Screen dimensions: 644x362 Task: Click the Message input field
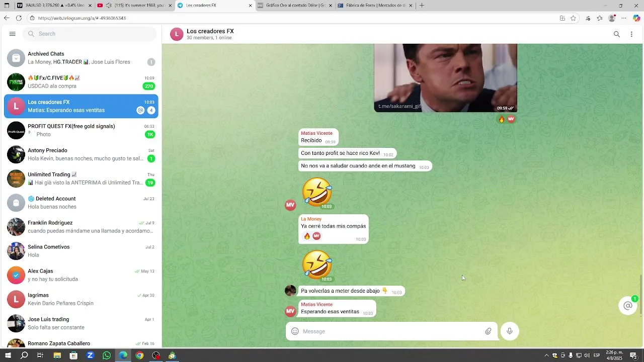pos(391,331)
